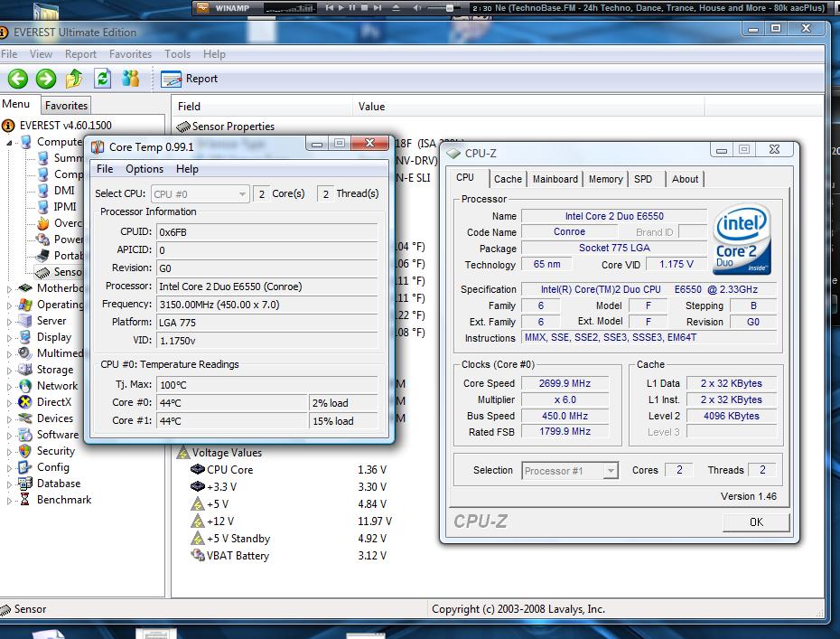Open the EVEREST File menu
The width and height of the screenshot is (840, 639).
[x=9, y=54]
